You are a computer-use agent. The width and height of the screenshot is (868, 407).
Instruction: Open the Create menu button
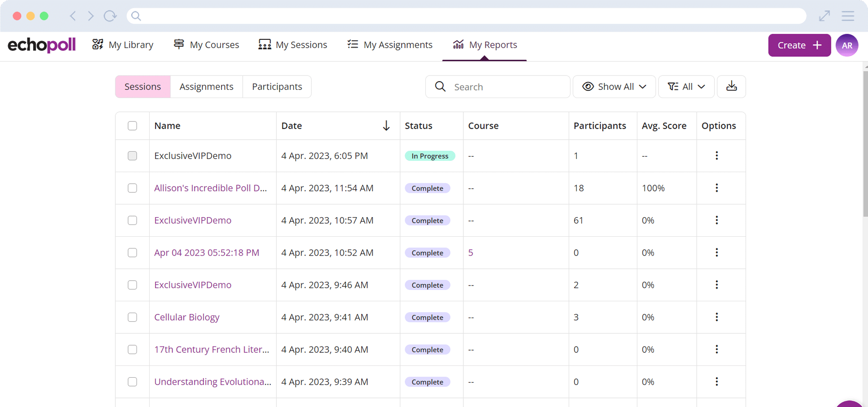pyautogui.click(x=799, y=45)
